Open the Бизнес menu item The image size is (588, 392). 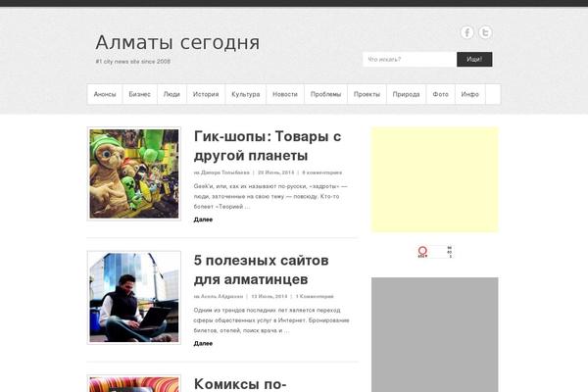(x=139, y=94)
